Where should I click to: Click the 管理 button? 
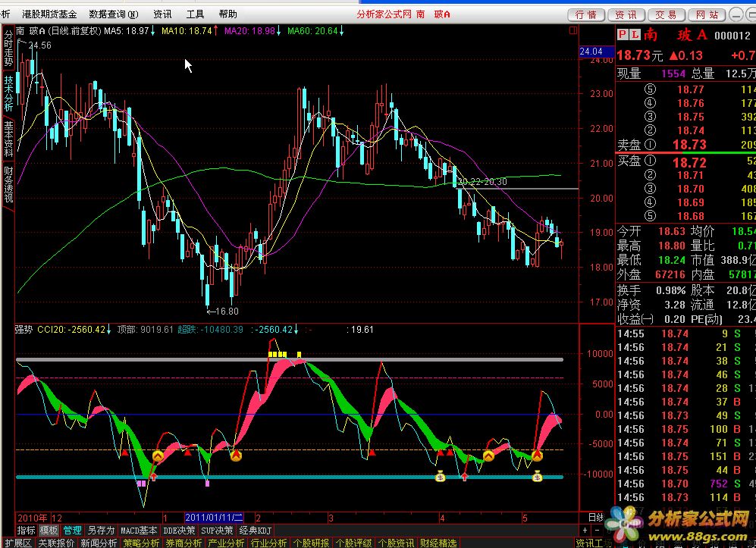point(72,531)
